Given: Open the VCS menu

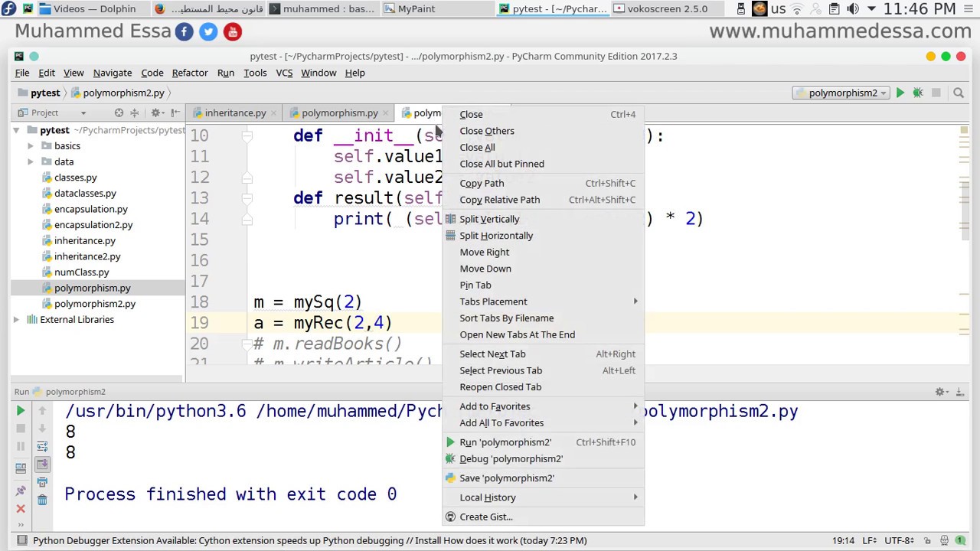Looking at the screenshot, I should (x=284, y=73).
